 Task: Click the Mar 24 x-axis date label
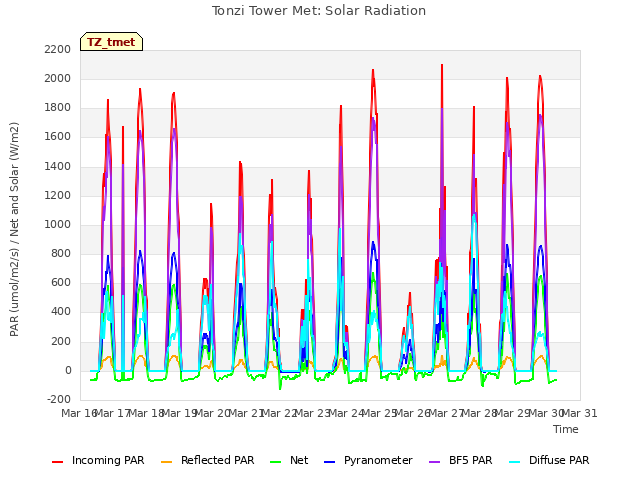click(x=346, y=413)
